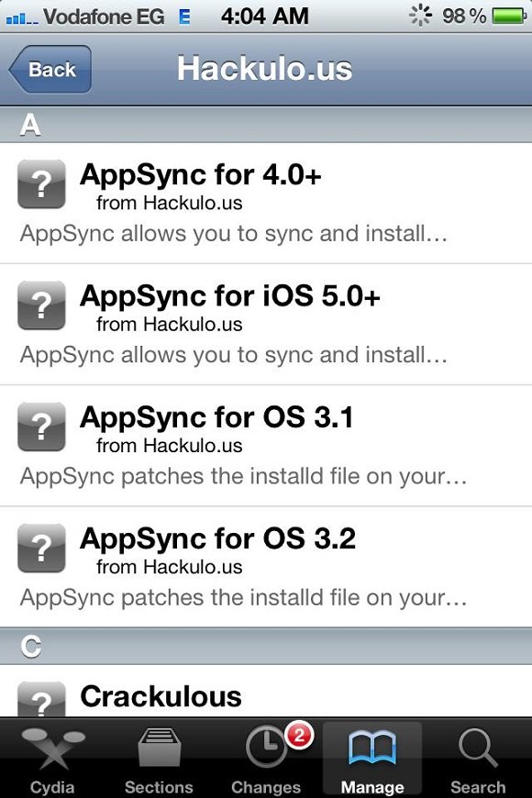Screen dimensions: 532x798
Task: Tap question-mark icon of AppSync iOS 5.0+
Action: [42, 305]
